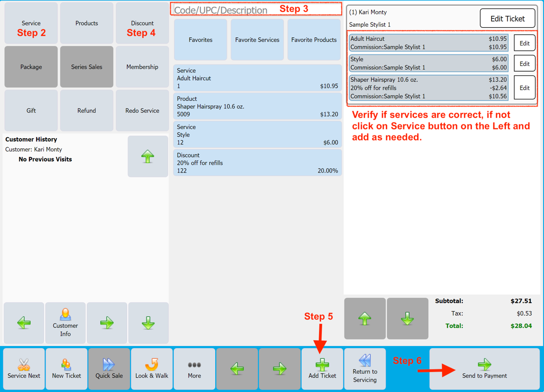Click the Quick Sale icon
The width and height of the screenshot is (544, 392).
coord(109,365)
